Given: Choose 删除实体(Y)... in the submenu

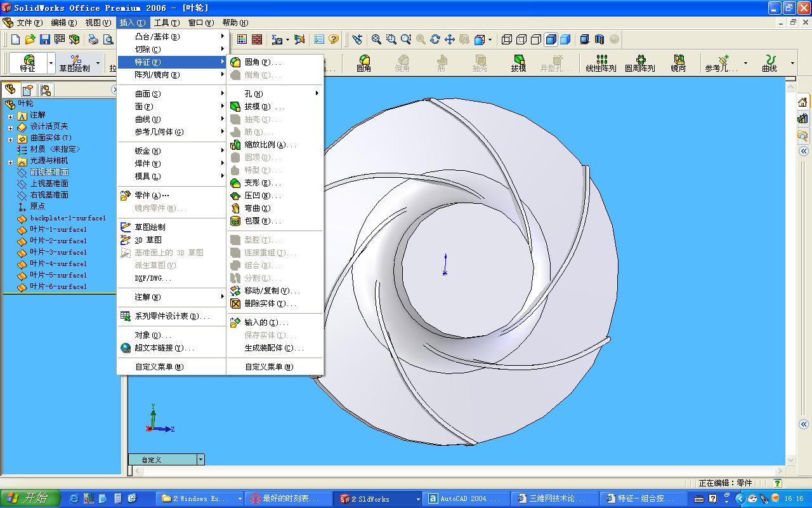Looking at the screenshot, I should pos(275,304).
